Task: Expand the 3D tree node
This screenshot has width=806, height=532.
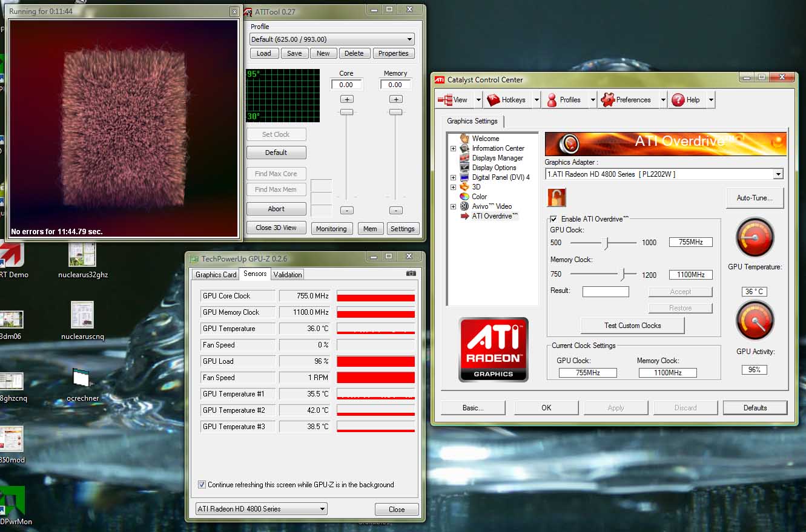Action: pos(453,187)
